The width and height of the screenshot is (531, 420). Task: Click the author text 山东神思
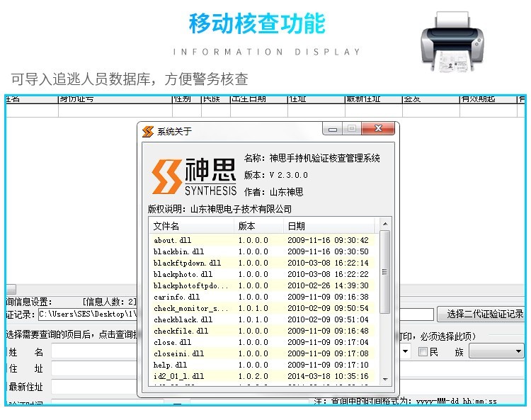tap(287, 192)
